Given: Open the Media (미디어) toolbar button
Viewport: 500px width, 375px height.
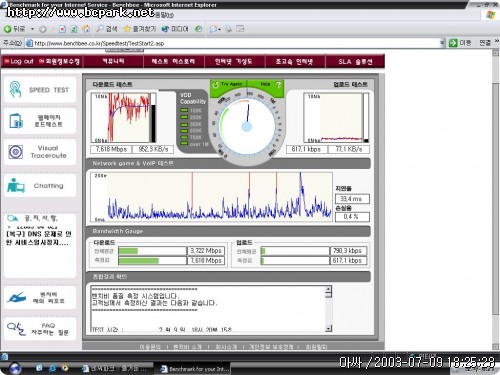Looking at the screenshot, I should point(175,29).
